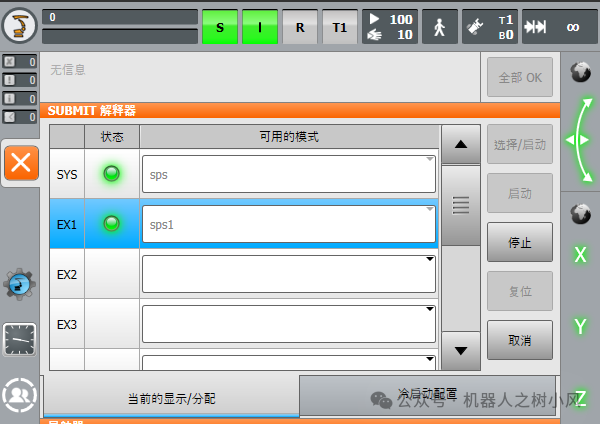Click the 取消 cancel button

pos(520,340)
